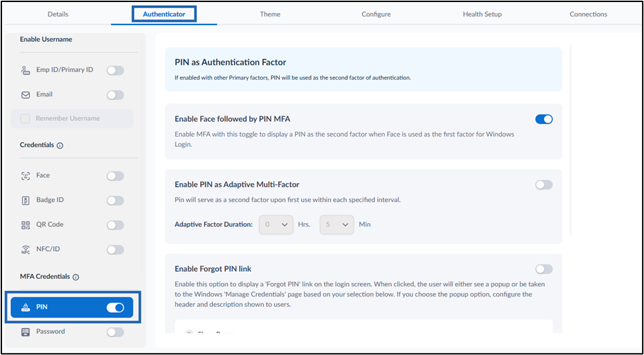Enable the Password MFA toggle
Screen dimensions: 644x355
pyautogui.click(x=116, y=333)
